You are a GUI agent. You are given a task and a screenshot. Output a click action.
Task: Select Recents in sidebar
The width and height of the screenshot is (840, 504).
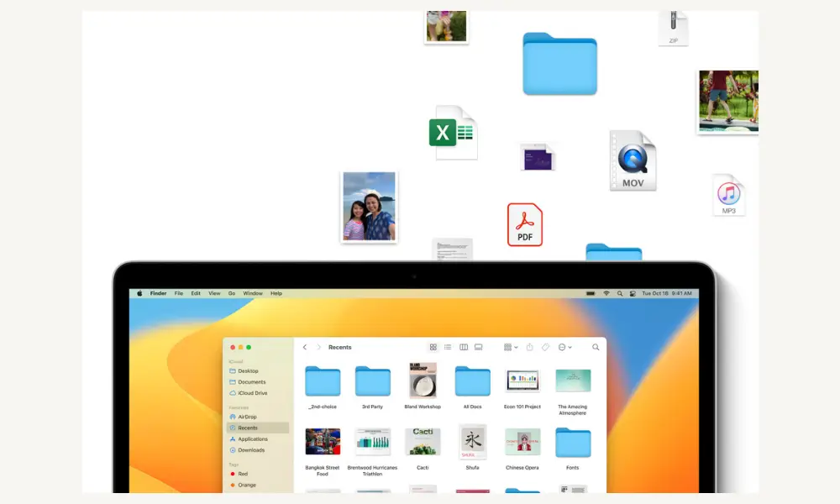click(x=258, y=428)
